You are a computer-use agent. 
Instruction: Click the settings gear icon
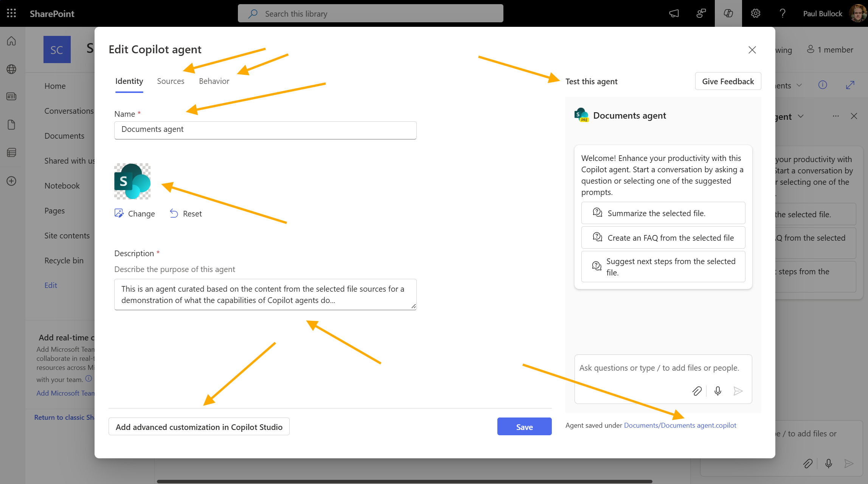pos(755,13)
